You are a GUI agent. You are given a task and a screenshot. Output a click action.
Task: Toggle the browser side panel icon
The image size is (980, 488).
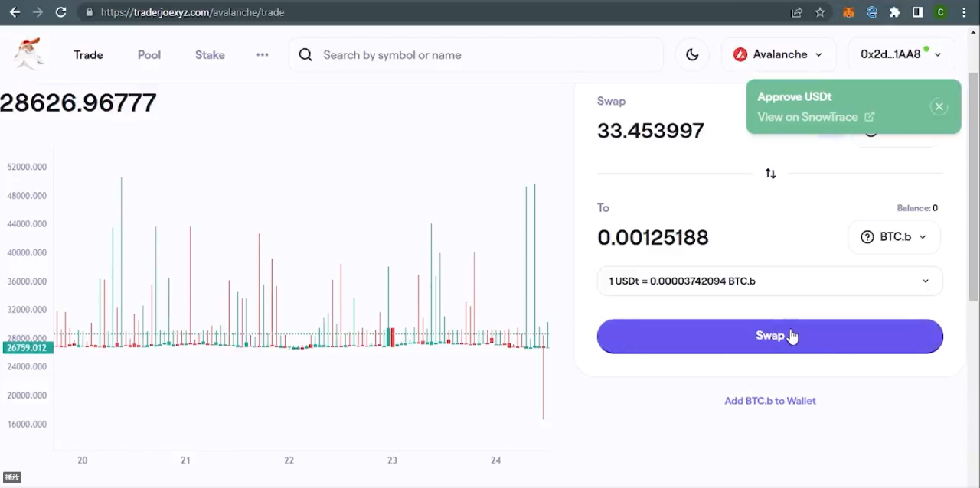tap(917, 12)
